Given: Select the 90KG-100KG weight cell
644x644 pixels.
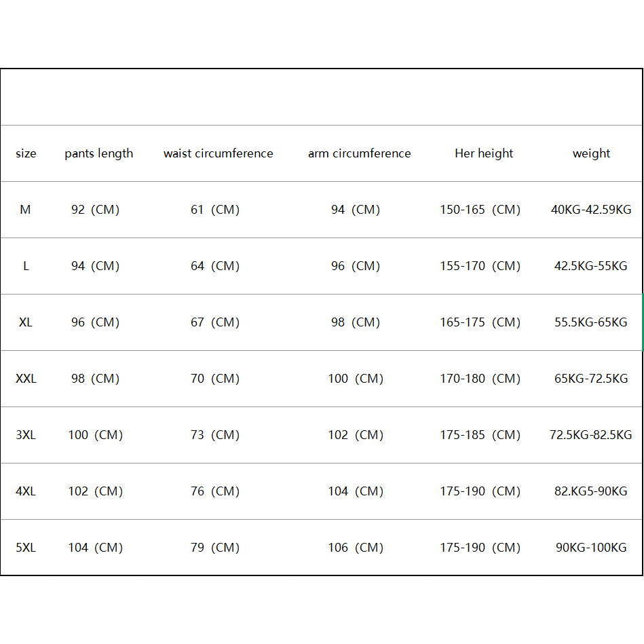Looking at the screenshot, I should click(591, 548).
